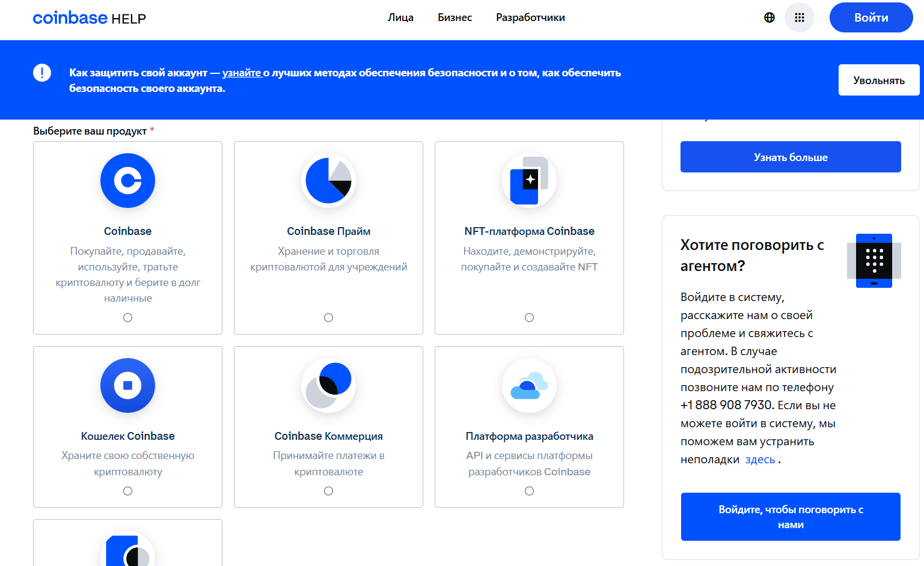Click the Войти sign-in button
Viewport: 924px width, 566px height.
pos(871,17)
